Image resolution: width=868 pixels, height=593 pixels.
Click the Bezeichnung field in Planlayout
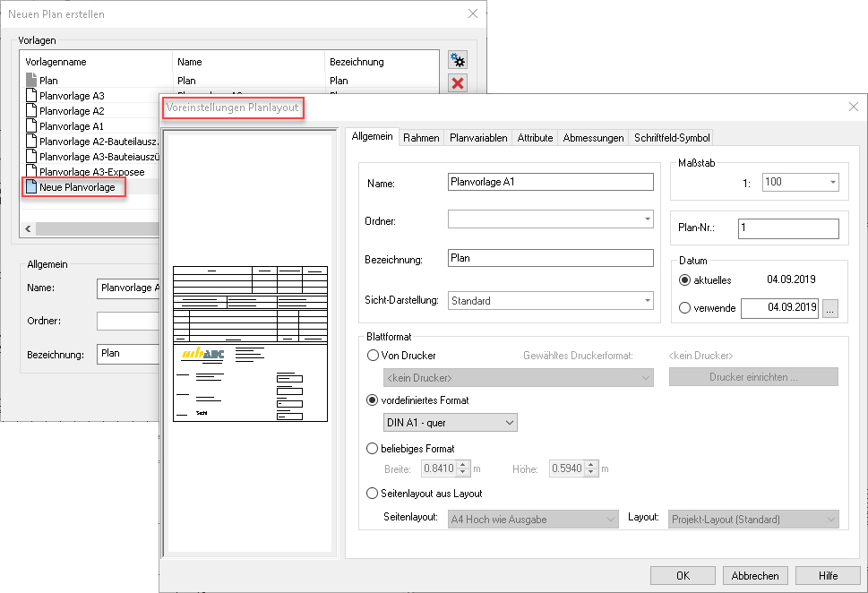click(x=550, y=258)
